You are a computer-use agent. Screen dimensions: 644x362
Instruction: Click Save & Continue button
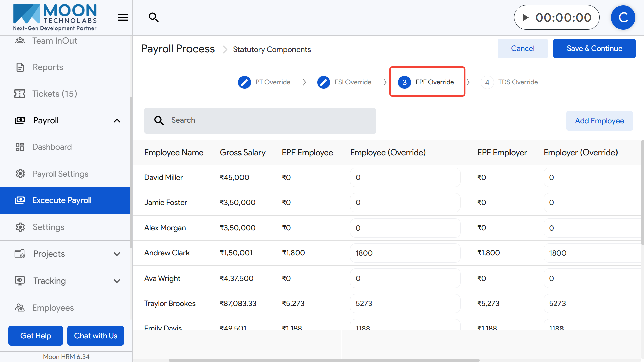coord(594,49)
